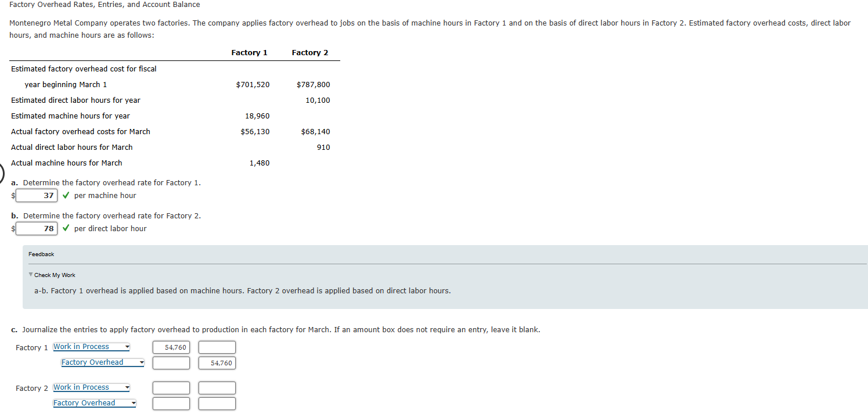Click the green checkmark beside the $78 answer

(x=65, y=228)
